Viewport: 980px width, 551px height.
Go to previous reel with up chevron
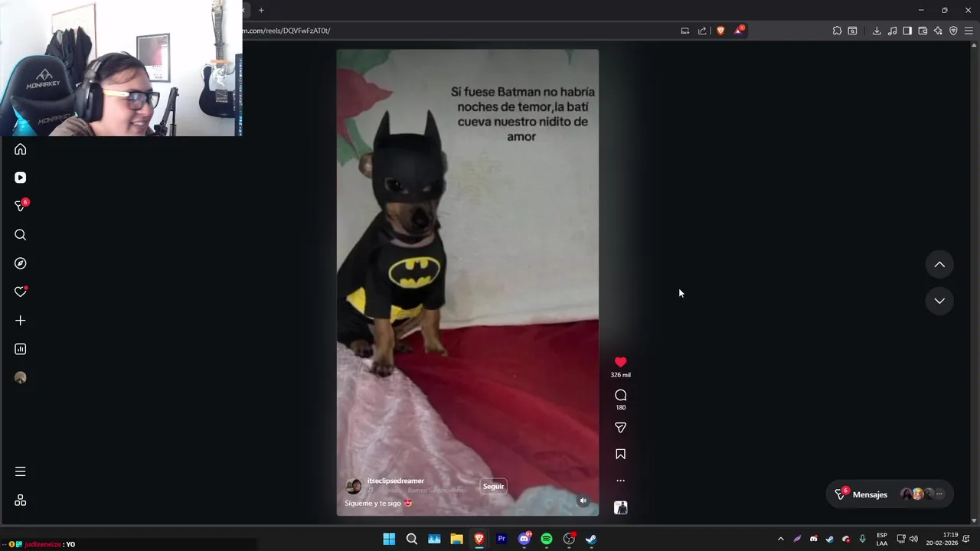pyautogui.click(x=939, y=265)
